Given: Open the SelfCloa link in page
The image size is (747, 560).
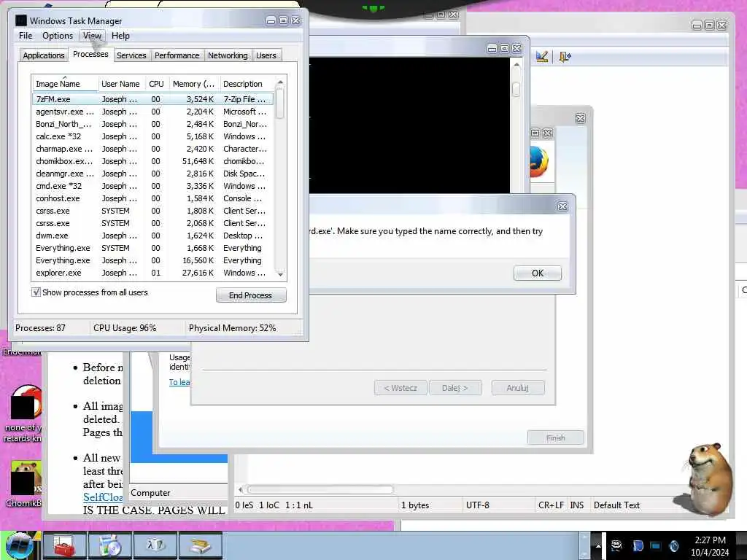Looking at the screenshot, I should pos(103,497).
